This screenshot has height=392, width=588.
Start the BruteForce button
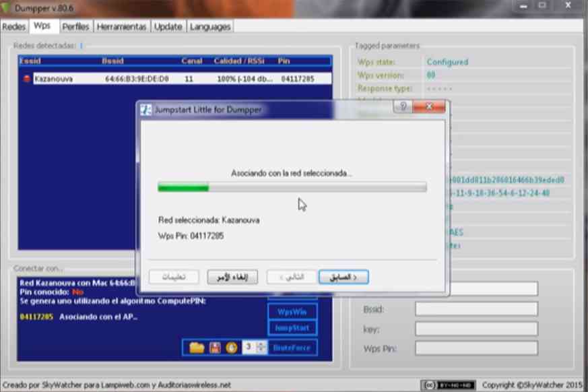pos(292,348)
